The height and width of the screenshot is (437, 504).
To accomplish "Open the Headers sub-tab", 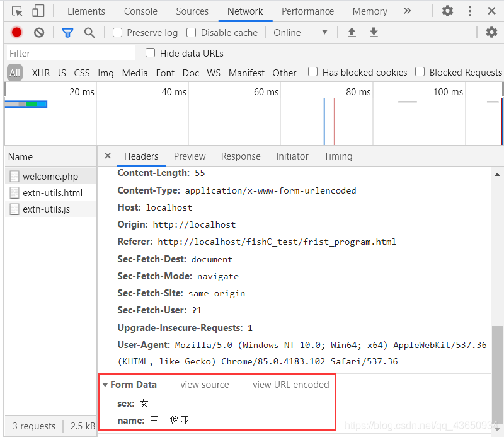I will click(x=141, y=156).
